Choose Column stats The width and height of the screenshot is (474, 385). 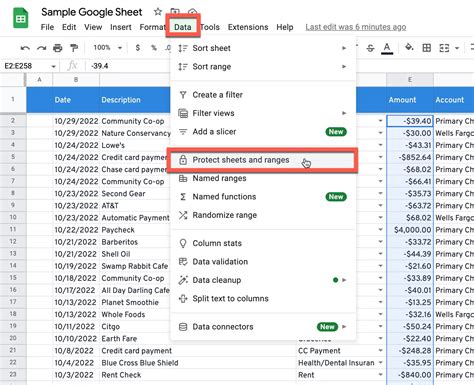263,243
